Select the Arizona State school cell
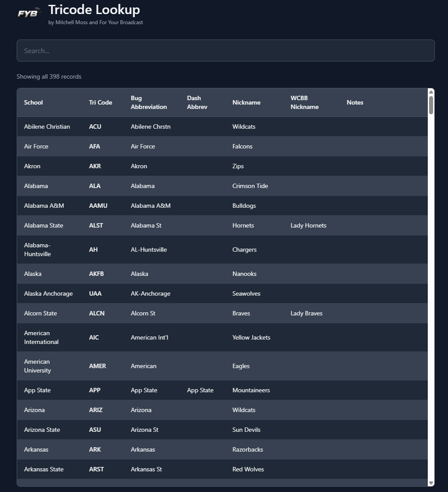The height and width of the screenshot is (492, 448). click(42, 430)
